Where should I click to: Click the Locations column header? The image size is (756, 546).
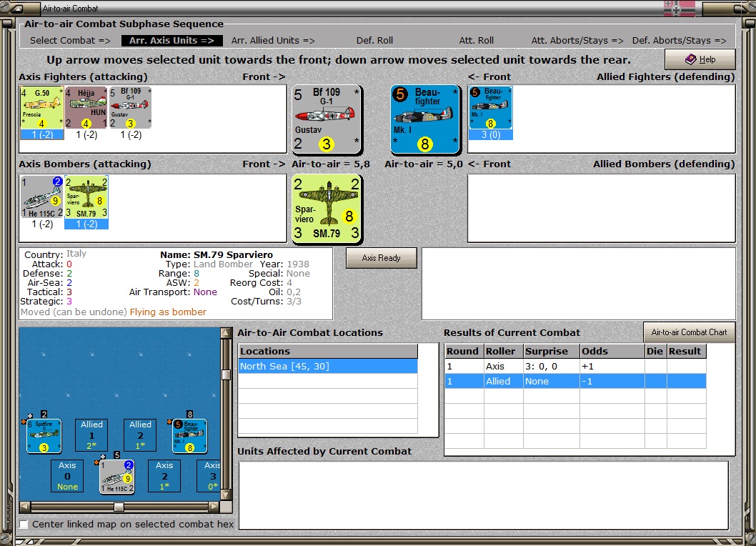328,351
